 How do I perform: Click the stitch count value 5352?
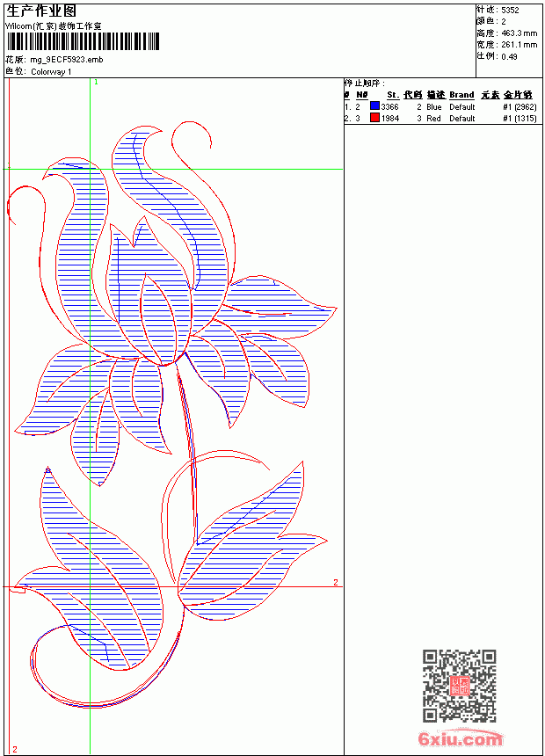tap(510, 11)
